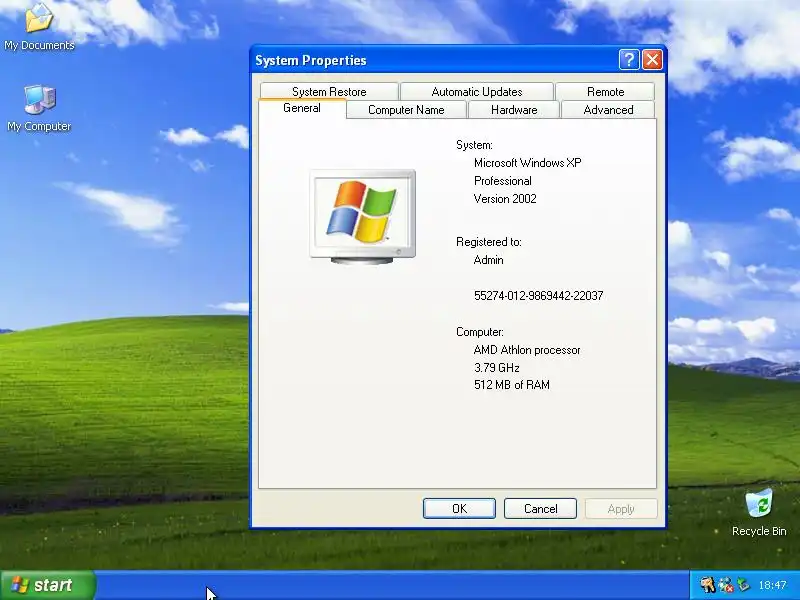Switch to the System Restore tab
The width and height of the screenshot is (800, 600).
coord(329,92)
